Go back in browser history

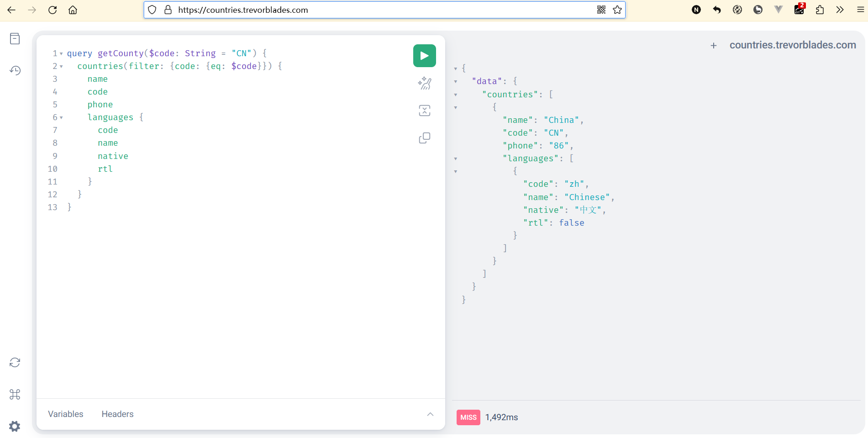[11, 10]
